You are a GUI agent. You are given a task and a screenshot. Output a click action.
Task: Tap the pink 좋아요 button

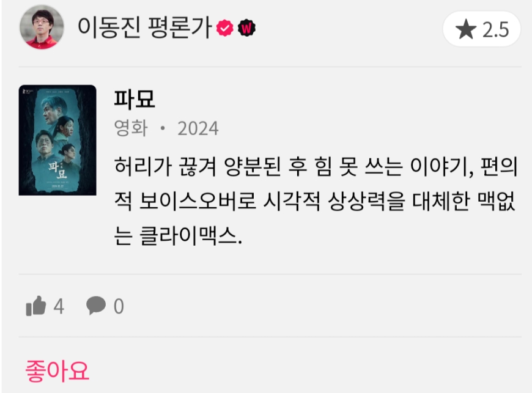pos(57,370)
